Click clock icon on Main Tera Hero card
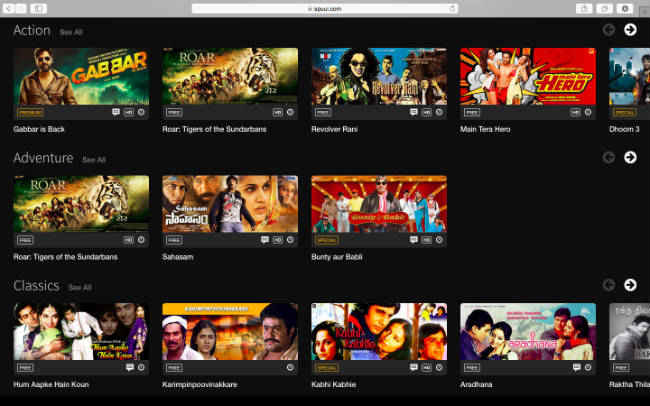 588,112
